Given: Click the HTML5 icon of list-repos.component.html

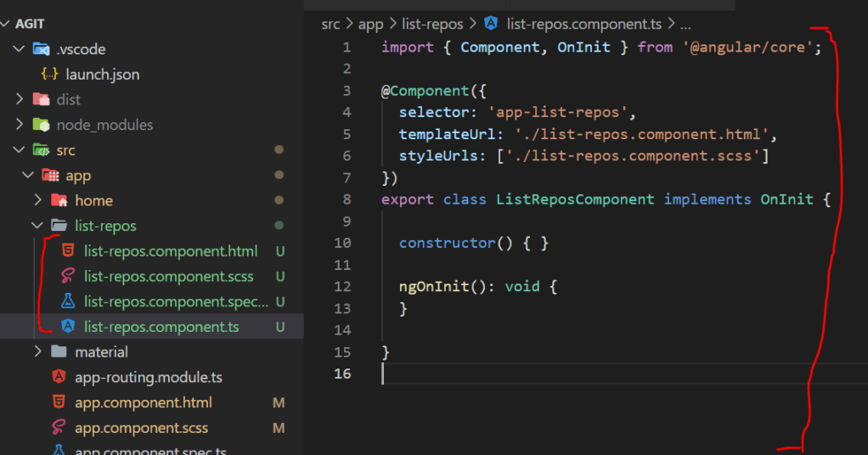Looking at the screenshot, I should (x=67, y=251).
